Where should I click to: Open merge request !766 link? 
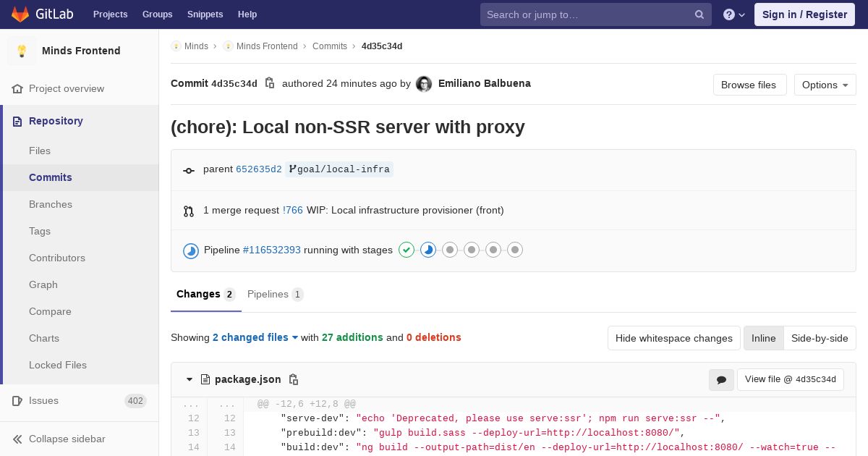coord(292,210)
